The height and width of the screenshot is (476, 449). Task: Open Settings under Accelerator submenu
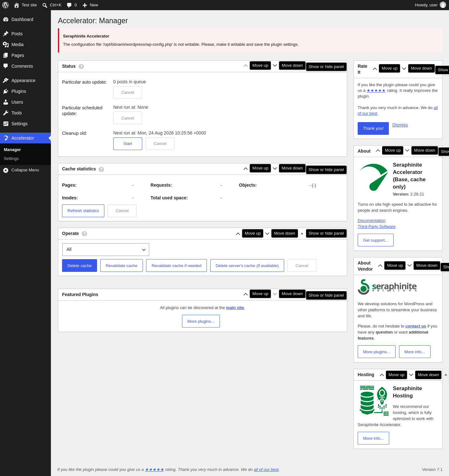click(x=11, y=159)
